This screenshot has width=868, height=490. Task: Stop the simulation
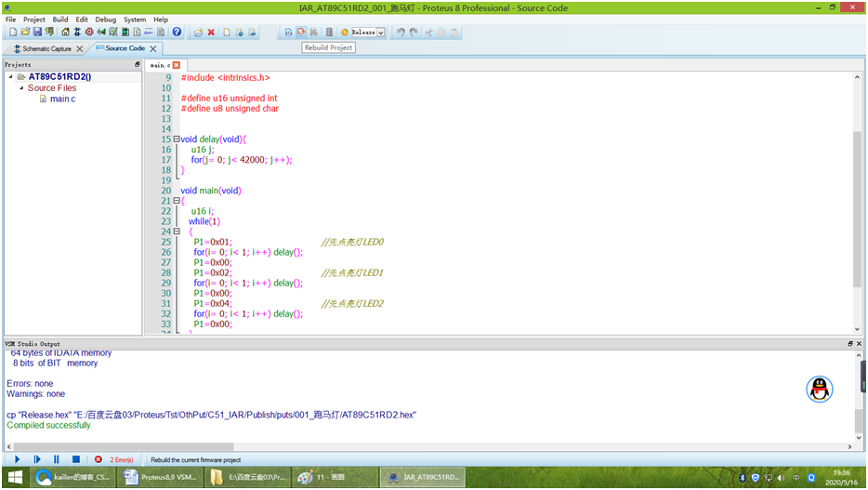coord(76,459)
